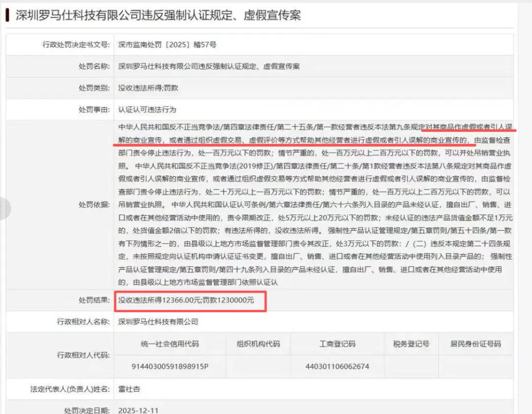Select the label 处罚类别
Viewport: 532px width, 414px height.
coord(94,88)
